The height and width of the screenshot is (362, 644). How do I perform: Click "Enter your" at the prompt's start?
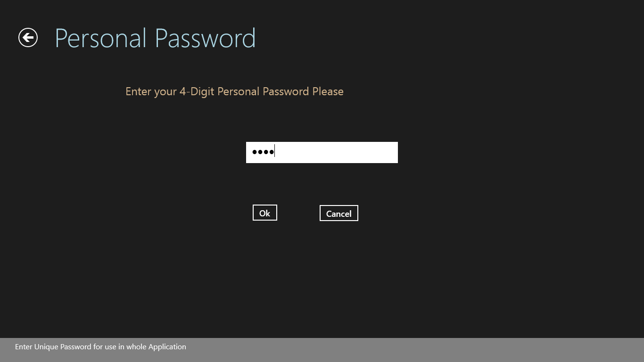pyautogui.click(x=151, y=91)
